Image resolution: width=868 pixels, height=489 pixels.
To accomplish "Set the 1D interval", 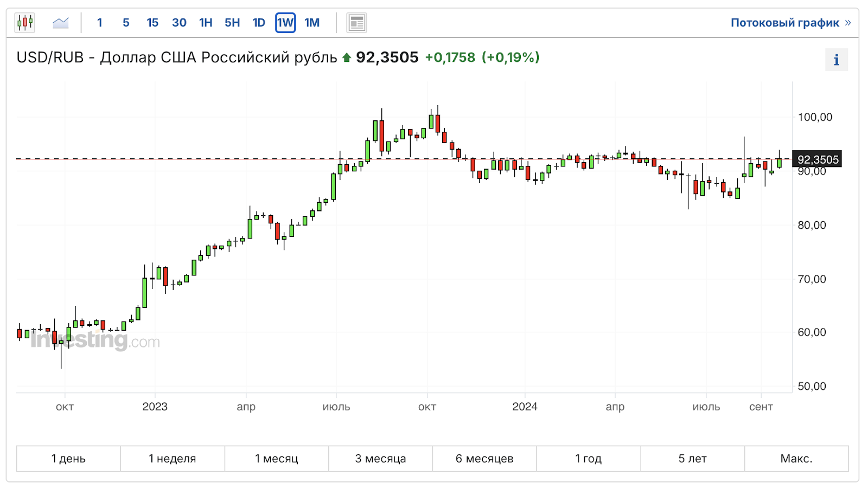I will 259,23.
